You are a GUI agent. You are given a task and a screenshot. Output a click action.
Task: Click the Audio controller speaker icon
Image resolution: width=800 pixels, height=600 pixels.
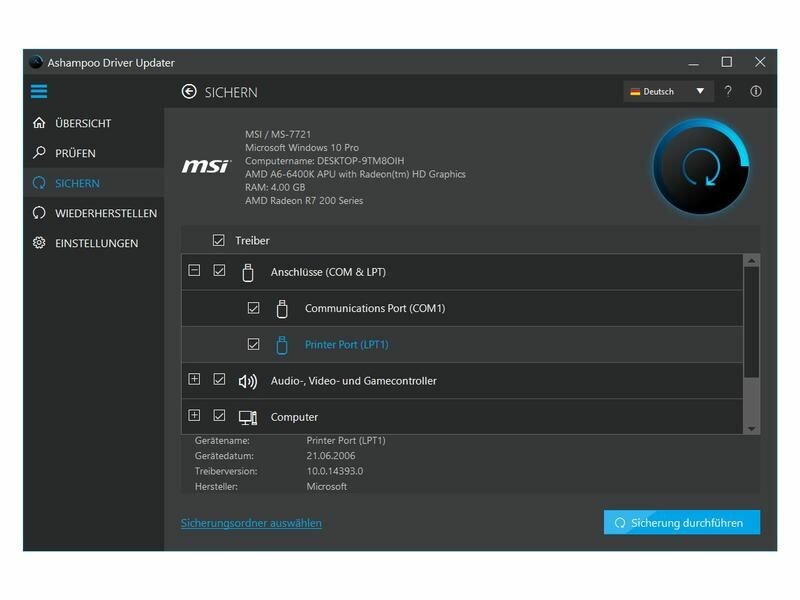(x=248, y=381)
